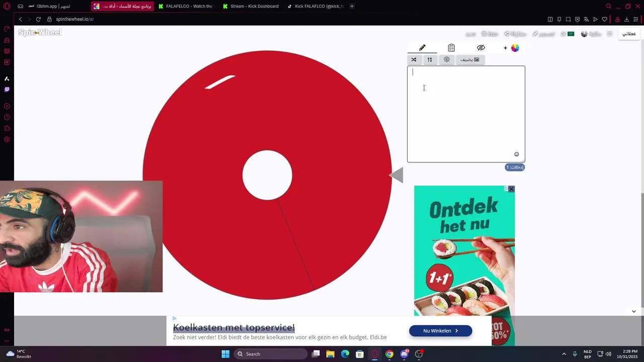Screen dimensions: 644x362
Task: Toggle fullscreen mode on the wheel page
Action: [x=609, y=34]
